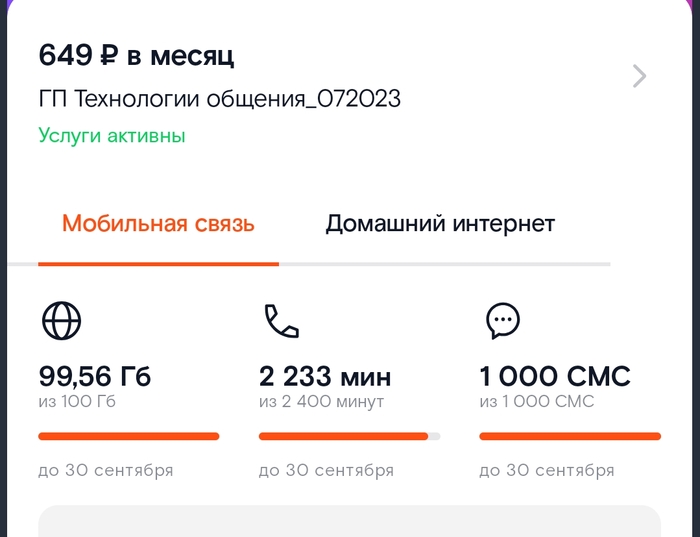Open tariff details with the right chevron
Image resolution: width=700 pixels, height=537 pixels.
(x=640, y=76)
